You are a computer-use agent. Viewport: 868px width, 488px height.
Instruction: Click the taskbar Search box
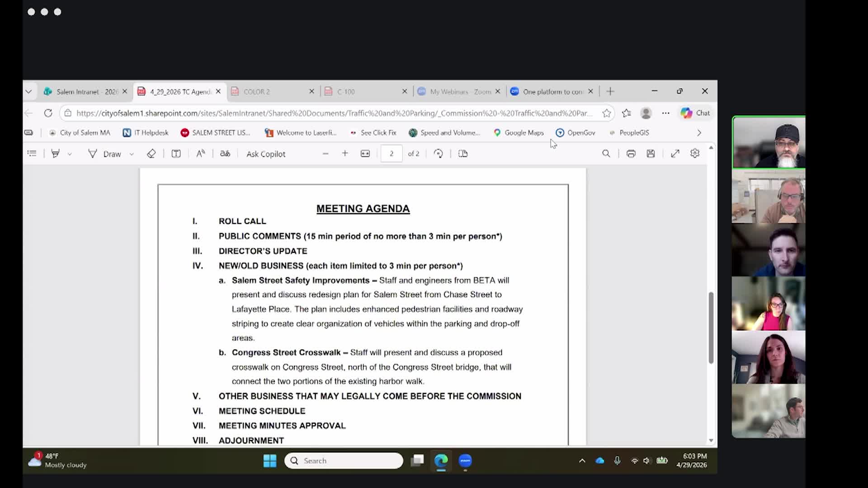coord(344,461)
